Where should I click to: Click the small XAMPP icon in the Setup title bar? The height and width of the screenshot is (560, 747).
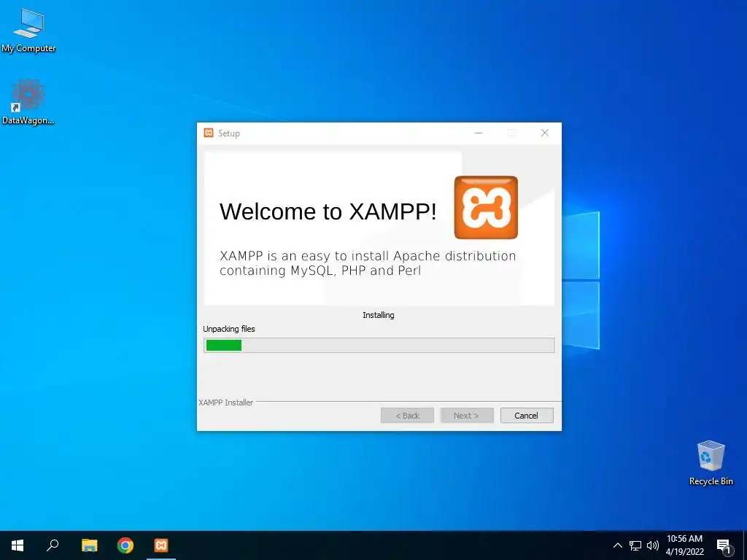[x=208, y=133]
